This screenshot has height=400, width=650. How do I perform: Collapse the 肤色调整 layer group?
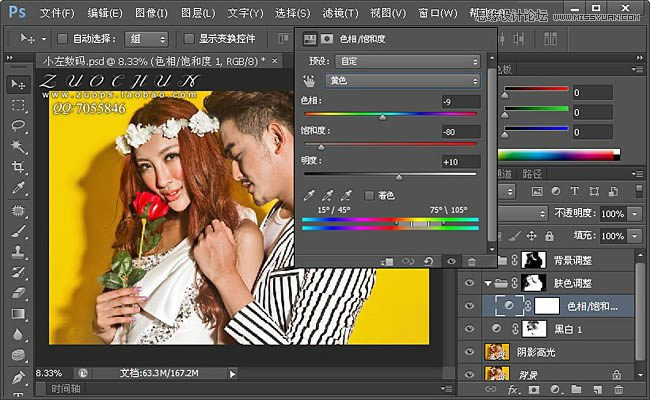[x=487, y=284]
